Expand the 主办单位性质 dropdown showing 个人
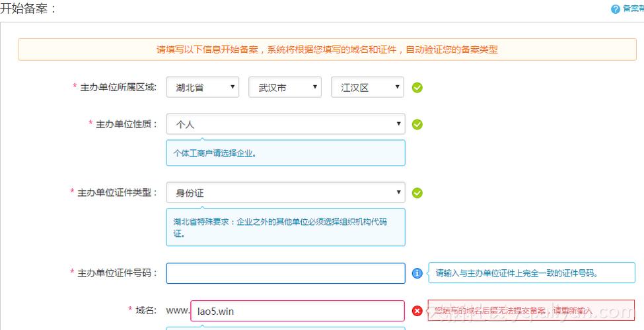The image size is (644, 330). coord(285,124)
